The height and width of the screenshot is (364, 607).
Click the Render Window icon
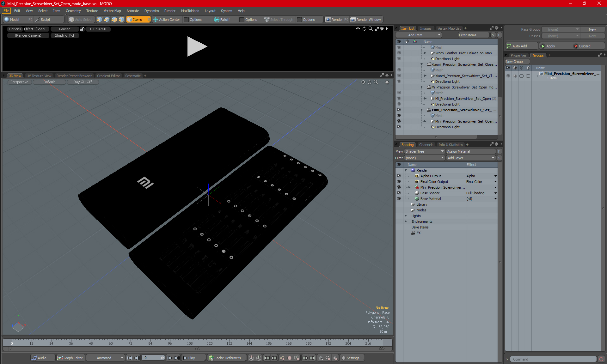click(x=365, y=19)
